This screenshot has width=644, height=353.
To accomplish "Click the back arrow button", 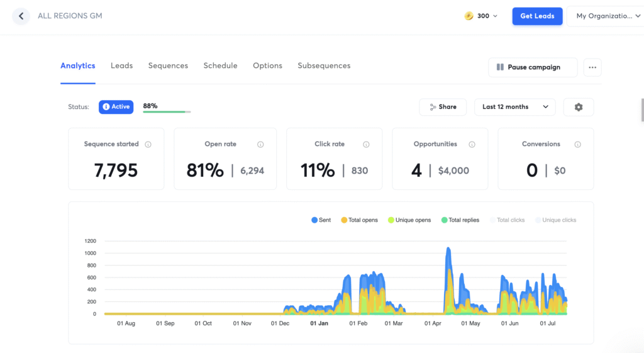I will point(21,16).
